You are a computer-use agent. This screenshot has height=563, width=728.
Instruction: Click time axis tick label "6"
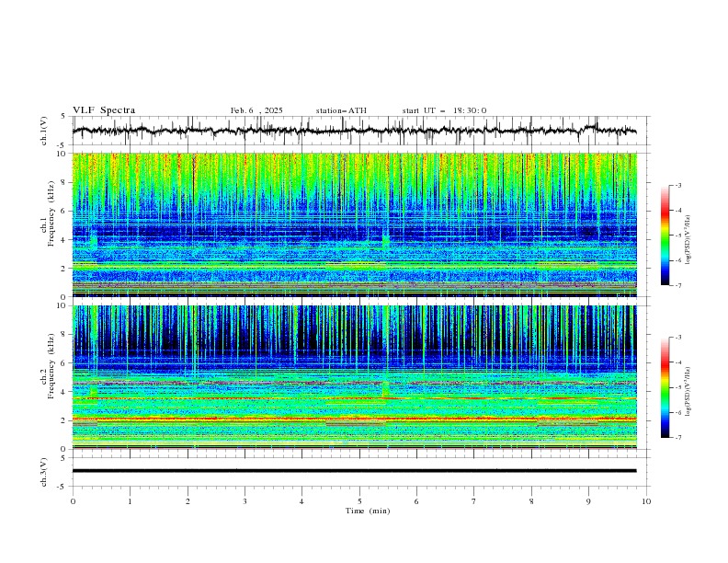click(x=416, y=501)
